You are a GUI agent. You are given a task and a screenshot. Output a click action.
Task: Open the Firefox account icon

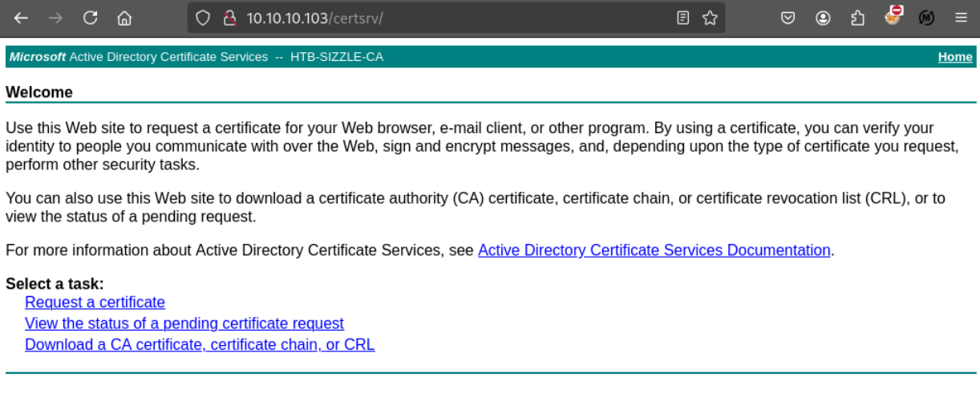click(x=823, y=18)
